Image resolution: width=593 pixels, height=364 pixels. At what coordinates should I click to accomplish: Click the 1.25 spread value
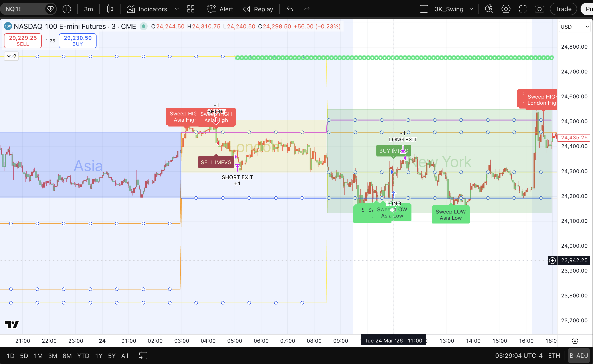coord(50,41)
